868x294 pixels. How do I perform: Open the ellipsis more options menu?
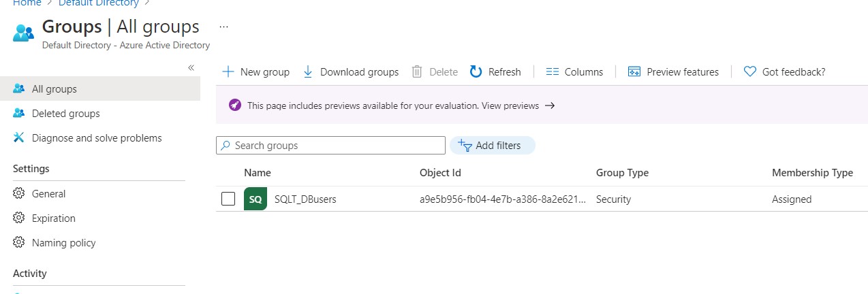click(223, 27)
